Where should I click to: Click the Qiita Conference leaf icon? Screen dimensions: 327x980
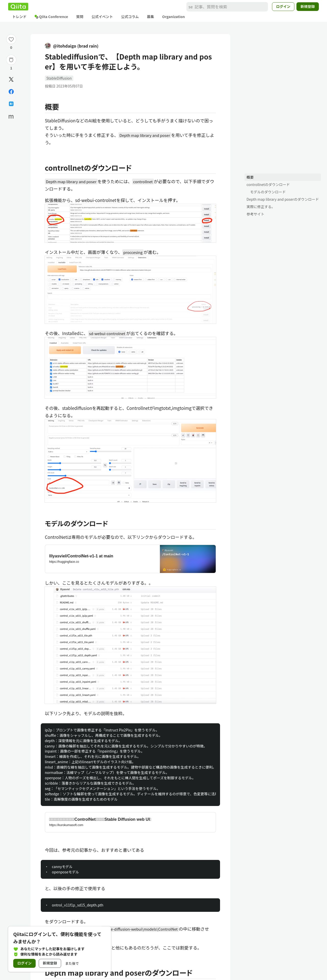pyautogui.click(x=36, y=17)
